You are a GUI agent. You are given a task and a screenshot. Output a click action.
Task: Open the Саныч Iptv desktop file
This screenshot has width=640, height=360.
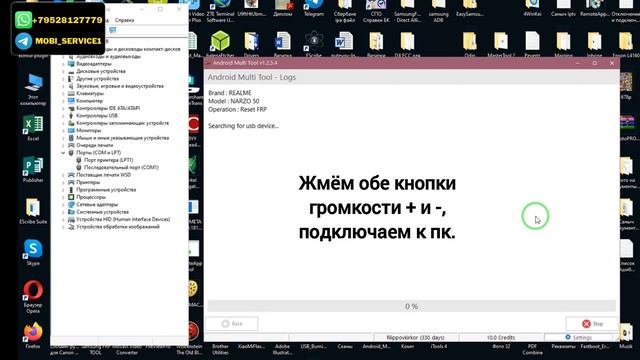[563, 8]
